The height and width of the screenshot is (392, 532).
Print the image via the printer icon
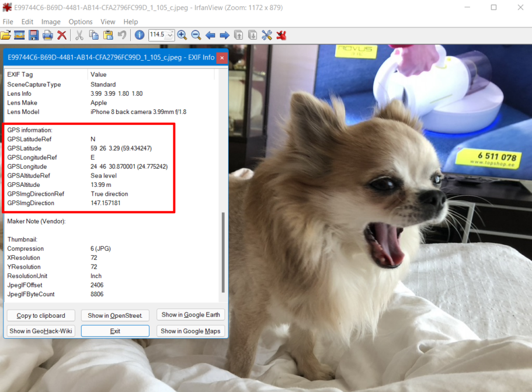click(48, 35)
